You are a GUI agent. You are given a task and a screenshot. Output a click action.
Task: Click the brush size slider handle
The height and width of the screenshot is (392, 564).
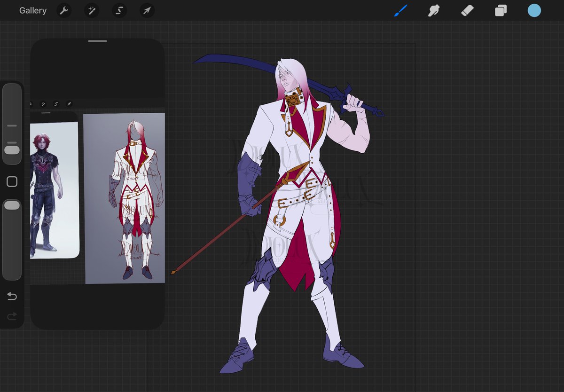tap(12, 150)
